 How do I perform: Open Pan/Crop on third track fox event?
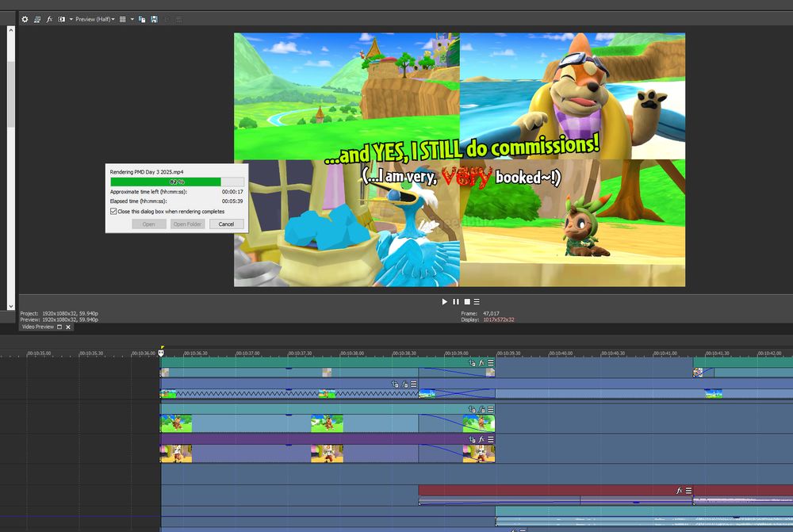(x=473, y=409)
